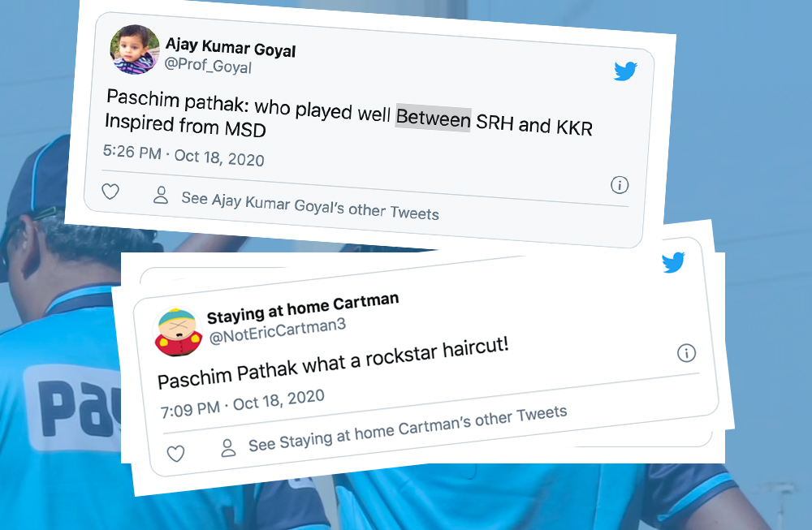
Task: Like Ajay Kumar Goyal's tweet with heart icon
Action: coord(110,192)
